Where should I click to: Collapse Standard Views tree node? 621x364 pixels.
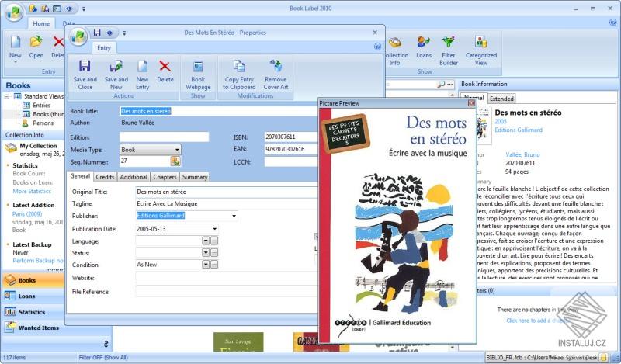(7, 96)
